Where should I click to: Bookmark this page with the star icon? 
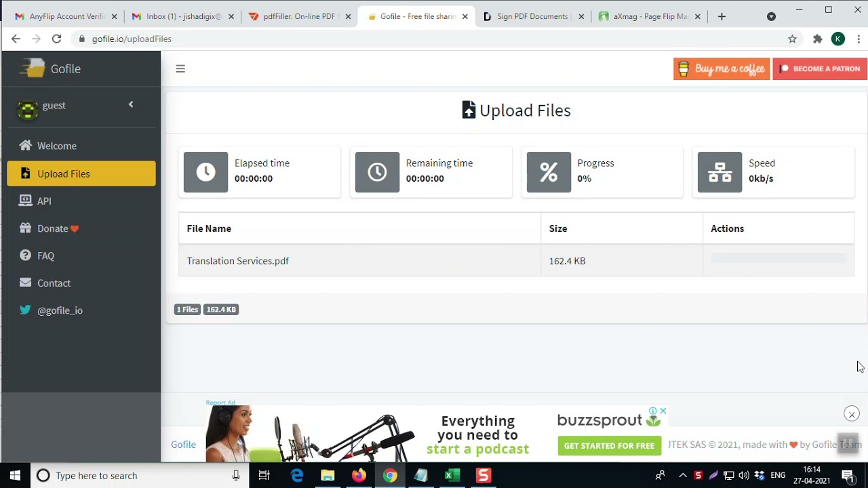click(x=792, y=39)
